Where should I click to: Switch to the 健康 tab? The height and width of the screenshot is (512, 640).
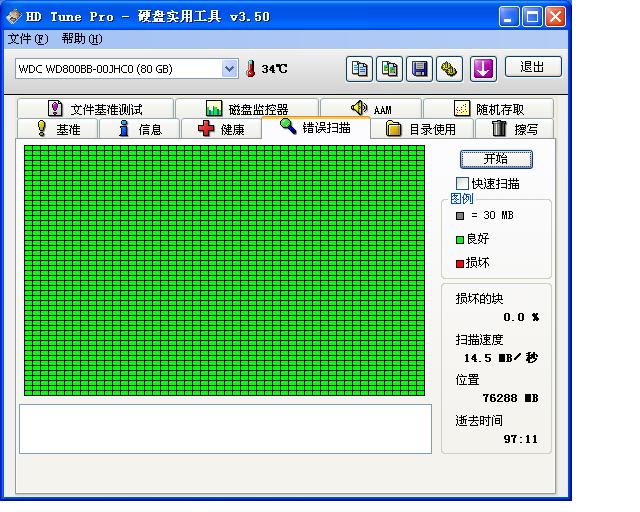click(221, 129)
